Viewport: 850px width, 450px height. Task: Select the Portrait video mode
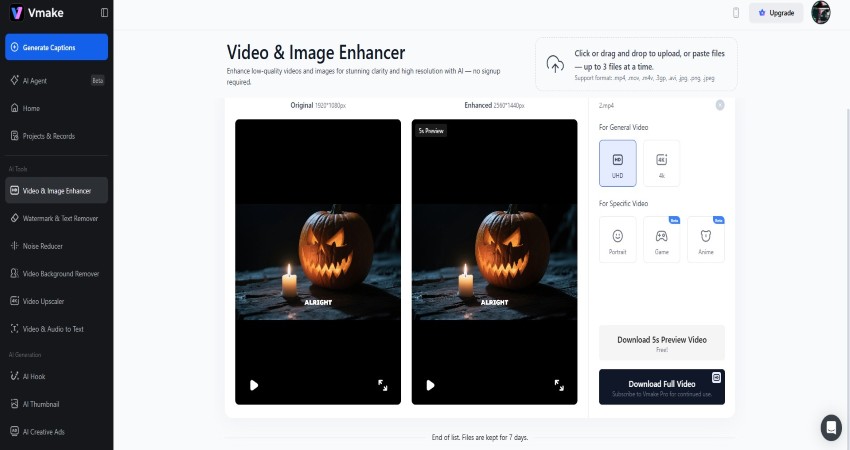(x=617, y=240)
